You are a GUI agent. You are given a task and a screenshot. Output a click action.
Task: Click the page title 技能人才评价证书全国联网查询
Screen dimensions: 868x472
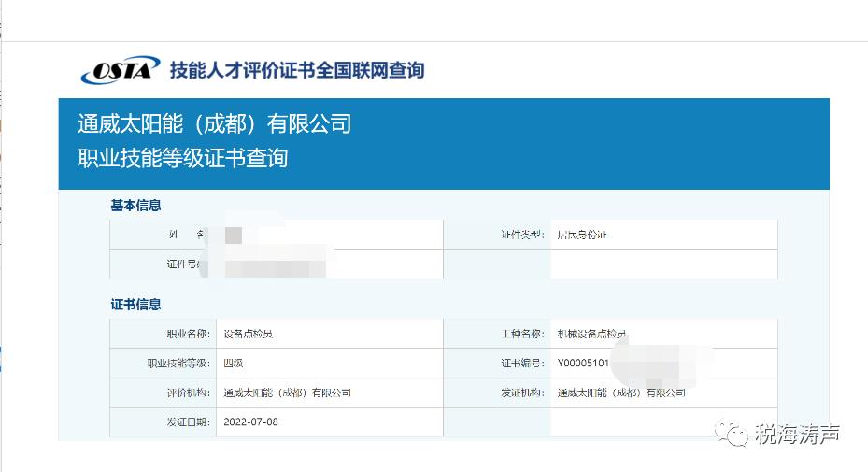(297, 70)
